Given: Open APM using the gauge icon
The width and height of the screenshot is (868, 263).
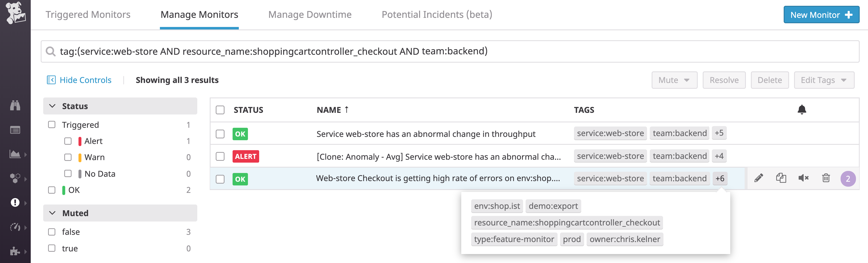Looking at the screenshot, I should coord(15,227).
